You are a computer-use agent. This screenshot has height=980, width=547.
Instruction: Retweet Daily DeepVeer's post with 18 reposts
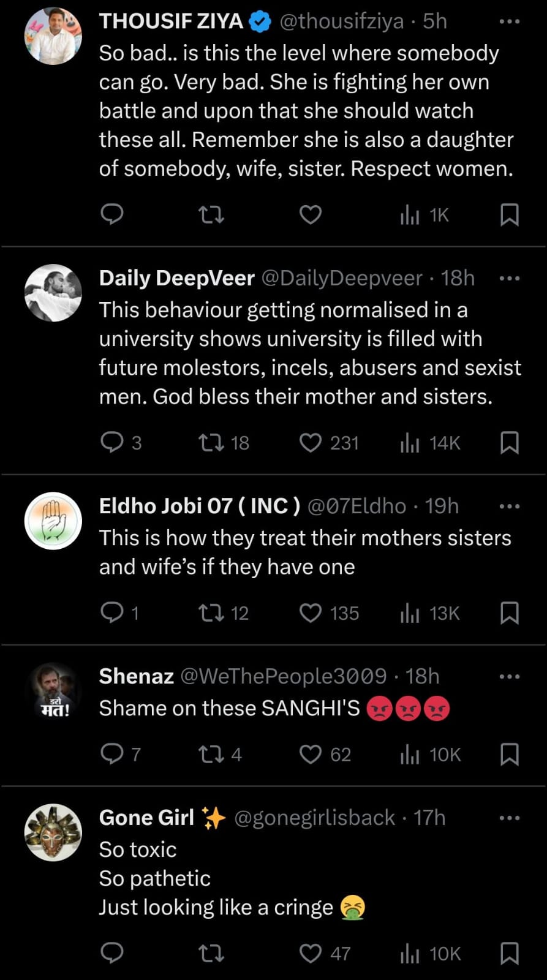(x=212, y=442)
